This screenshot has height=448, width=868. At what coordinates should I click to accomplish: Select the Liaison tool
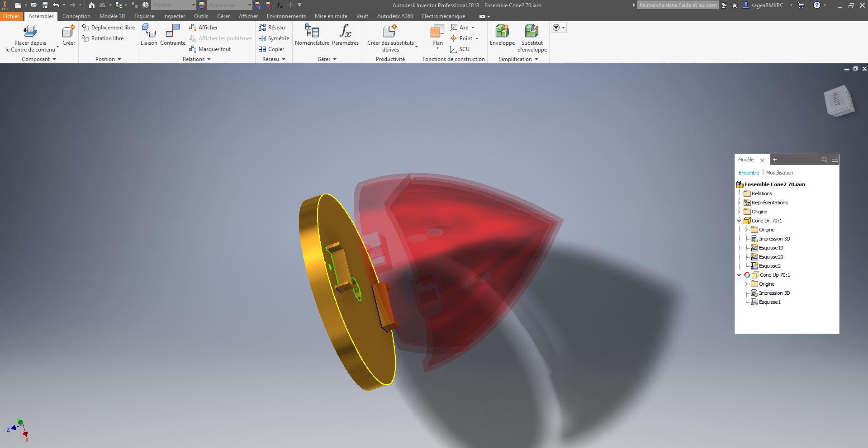tap(149, 36)
